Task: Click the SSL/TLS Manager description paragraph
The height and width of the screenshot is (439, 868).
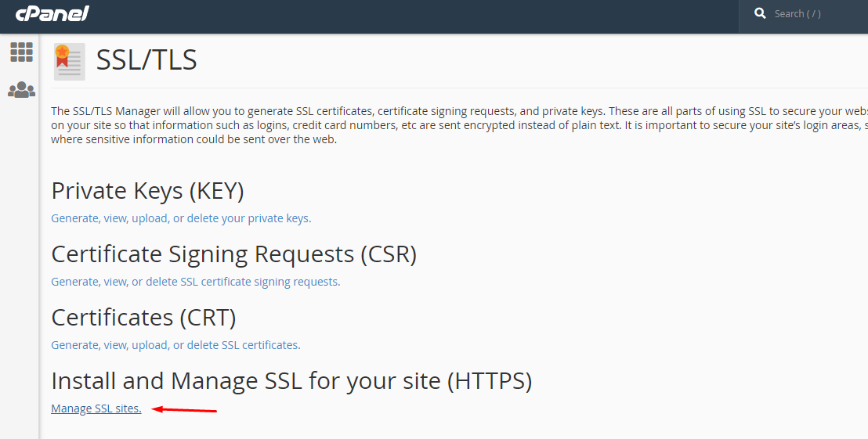Action: 460,125
